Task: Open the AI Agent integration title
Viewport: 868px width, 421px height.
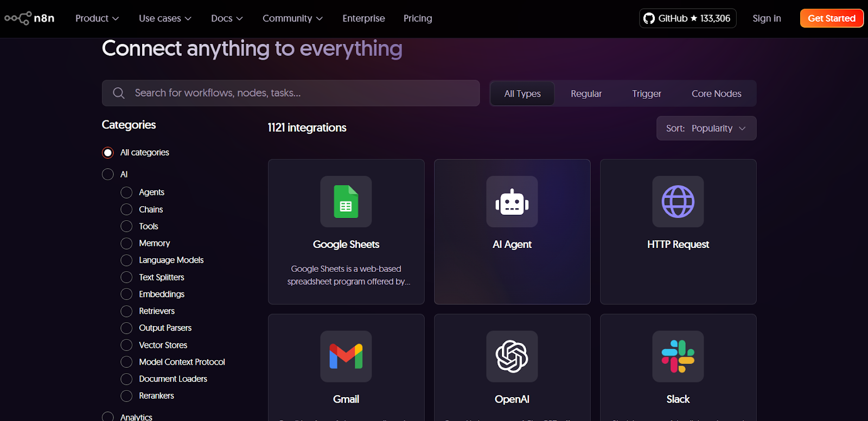Action: click(512, 245)
